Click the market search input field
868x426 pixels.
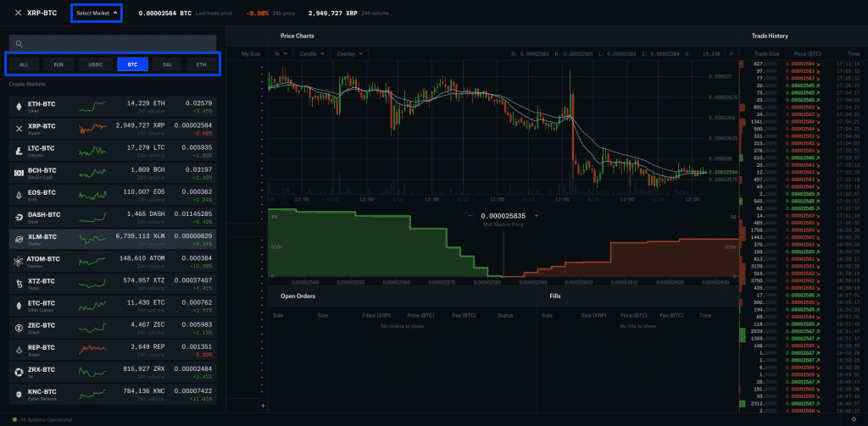(113, 44)
